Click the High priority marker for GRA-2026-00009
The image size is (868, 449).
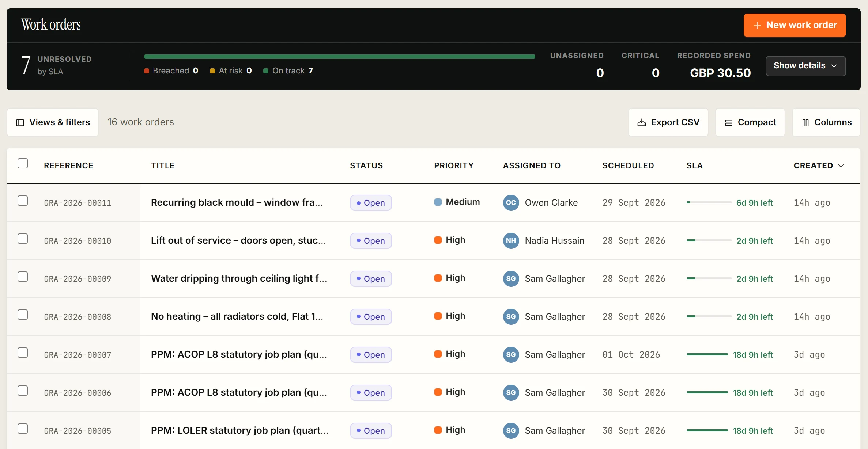click(x=438, y=278)
